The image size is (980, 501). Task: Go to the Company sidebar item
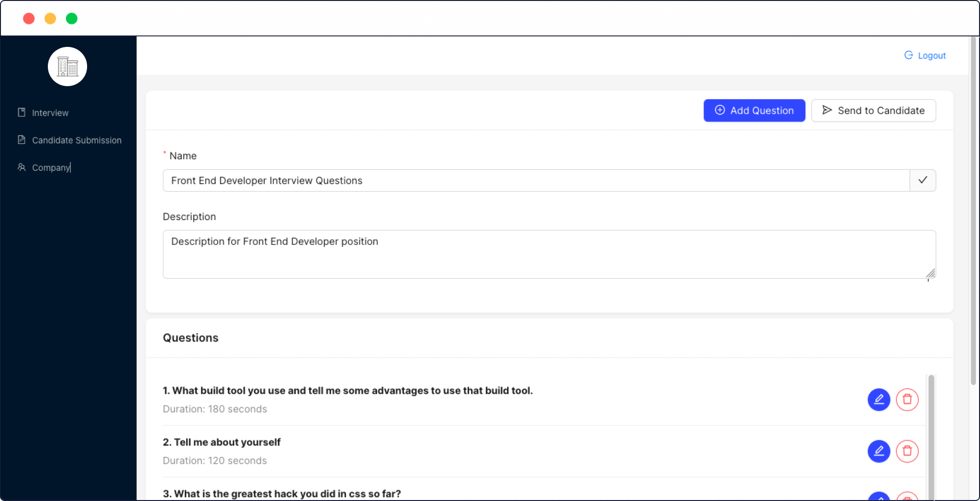44,167
